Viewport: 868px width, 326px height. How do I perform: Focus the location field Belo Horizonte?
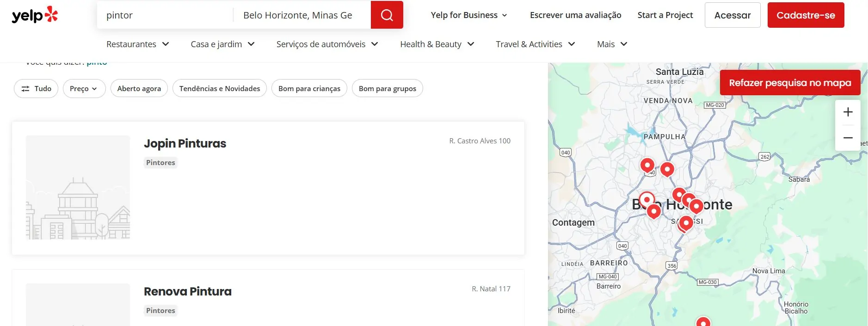302,15
